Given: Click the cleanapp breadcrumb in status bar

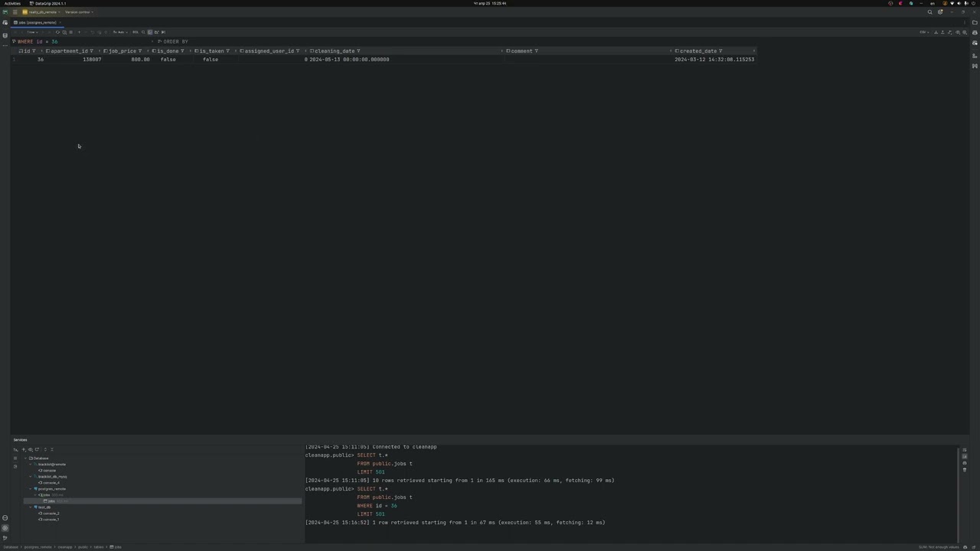Looking at the screenshot, I should click(x=65, y=547).
